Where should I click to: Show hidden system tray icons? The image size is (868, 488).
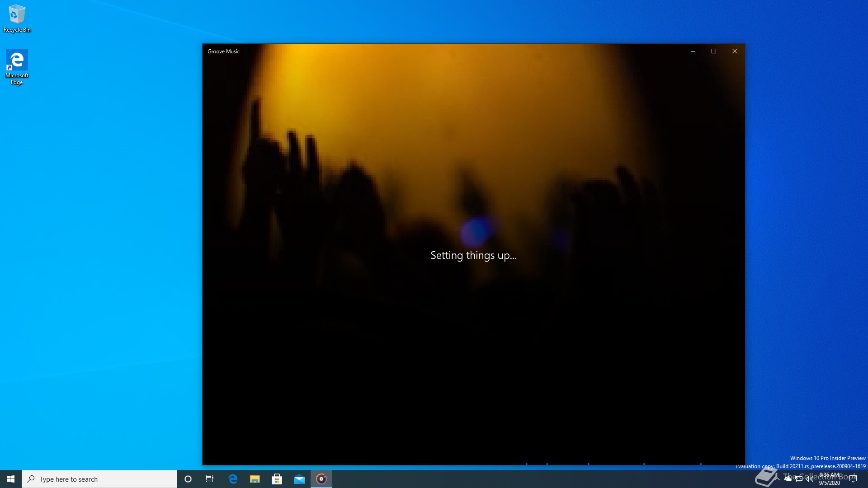(x=777, y=479)
